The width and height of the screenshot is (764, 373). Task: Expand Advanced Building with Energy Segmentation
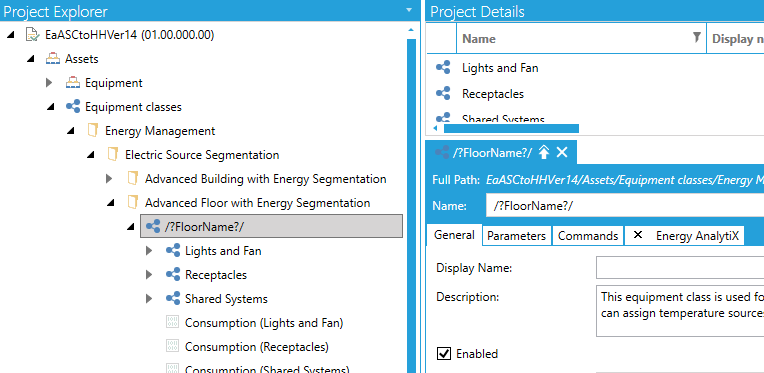tap(109, 179)
